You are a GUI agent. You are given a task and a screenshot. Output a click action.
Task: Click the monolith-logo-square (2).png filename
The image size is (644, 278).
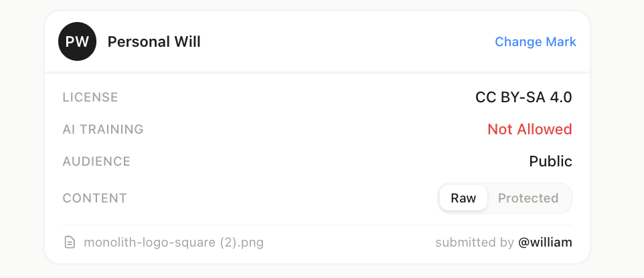(x=173, y=242)
